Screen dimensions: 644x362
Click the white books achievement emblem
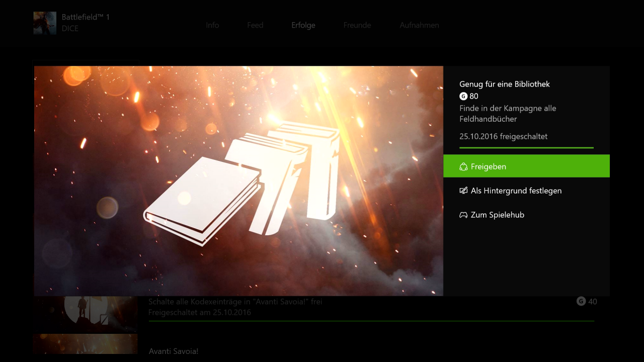coord(243,183)
